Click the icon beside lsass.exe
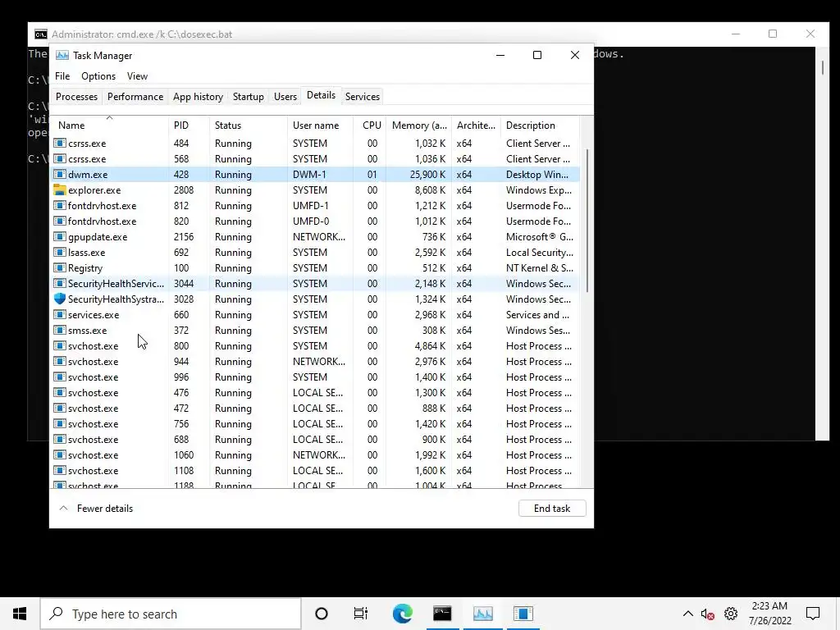The image size is (840, 630). 59,252
